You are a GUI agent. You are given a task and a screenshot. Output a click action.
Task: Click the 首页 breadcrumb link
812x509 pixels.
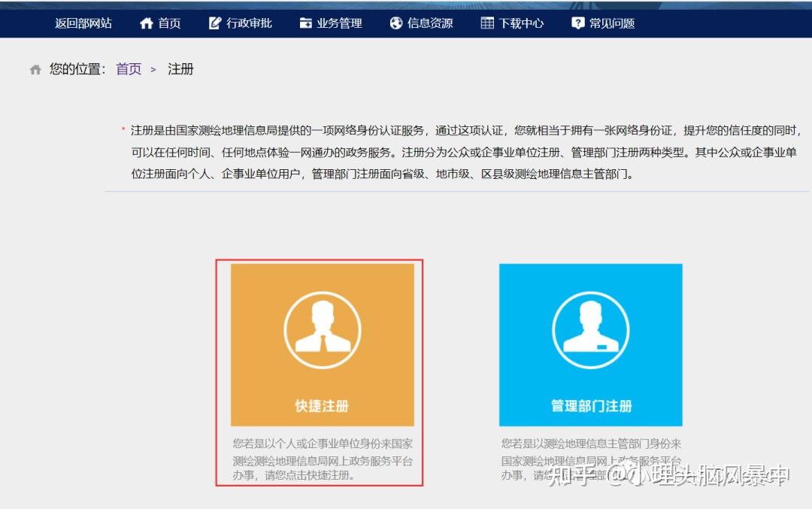coord(128,68)
